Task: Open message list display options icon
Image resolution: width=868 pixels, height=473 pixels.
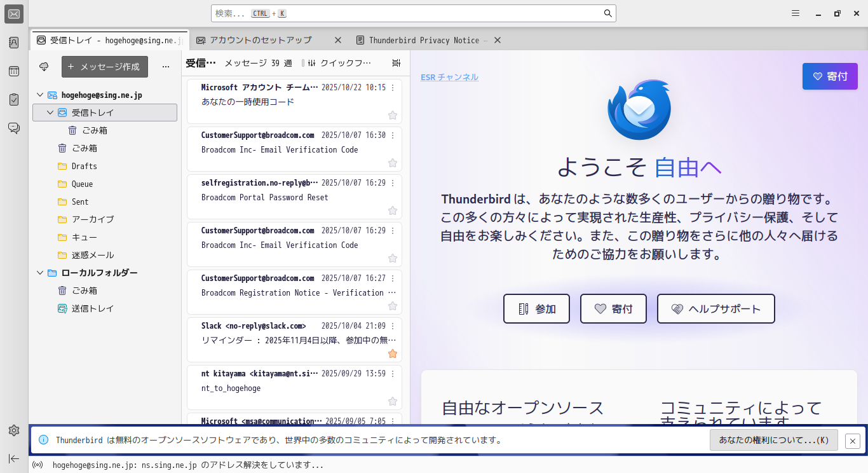Action: [397, 63]
